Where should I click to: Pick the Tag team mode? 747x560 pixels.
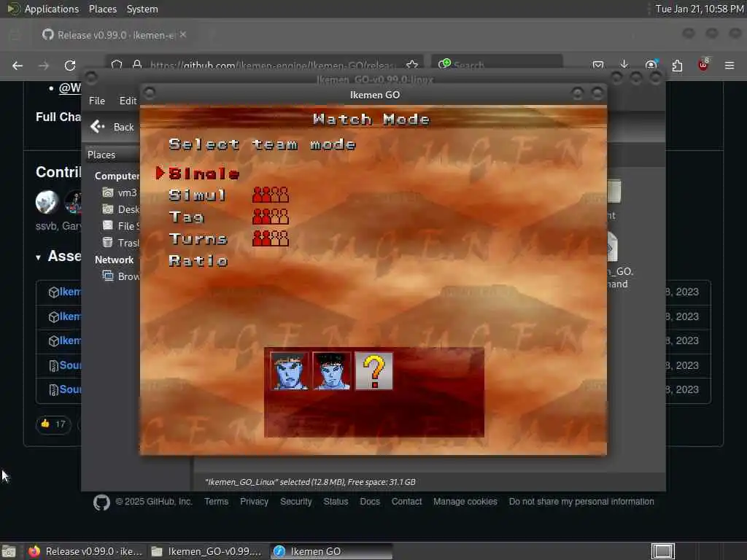[186, 217]
